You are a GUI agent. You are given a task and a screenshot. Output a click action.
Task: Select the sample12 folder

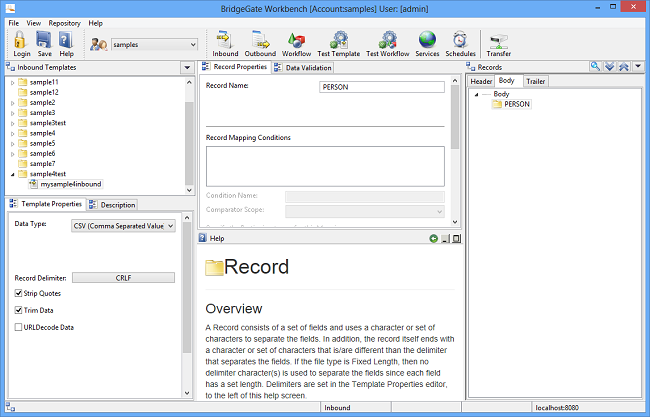point(39,92)
